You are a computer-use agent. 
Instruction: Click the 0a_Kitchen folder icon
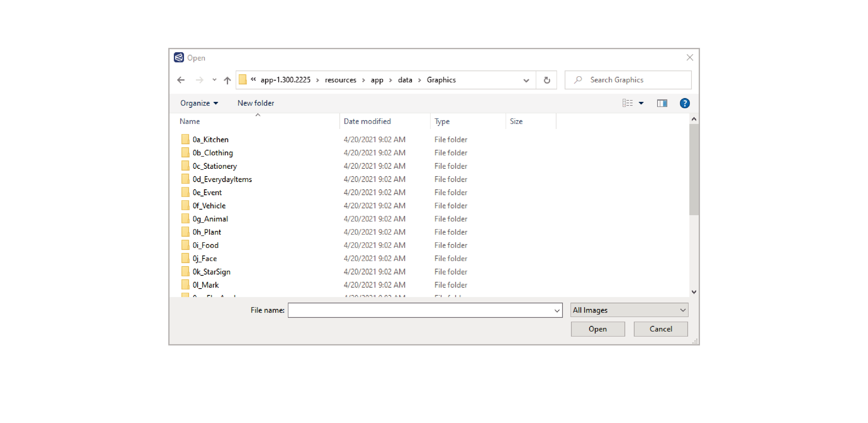[x=185, y=139]
